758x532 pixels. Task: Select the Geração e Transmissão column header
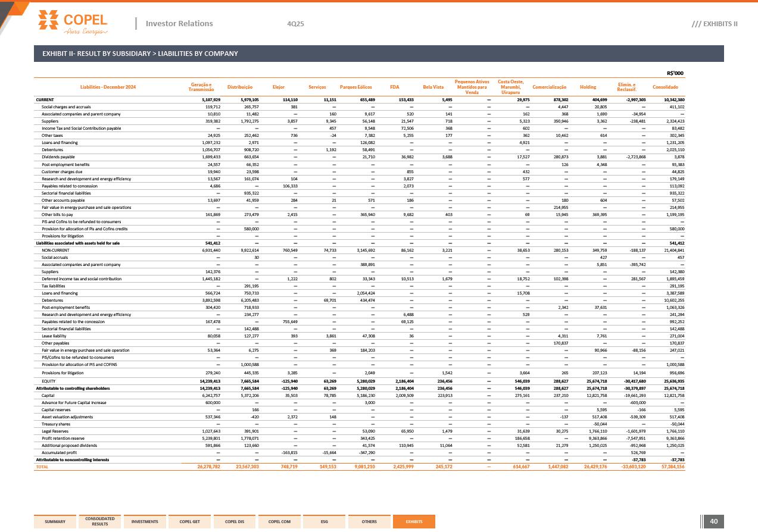pos(201,87)
